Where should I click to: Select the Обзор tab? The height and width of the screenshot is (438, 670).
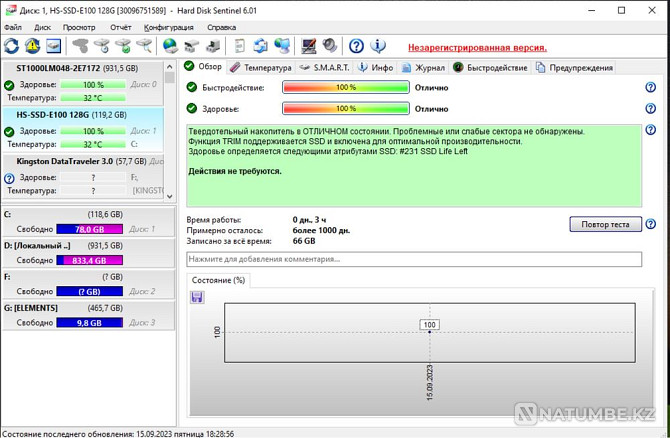point(203,67)
